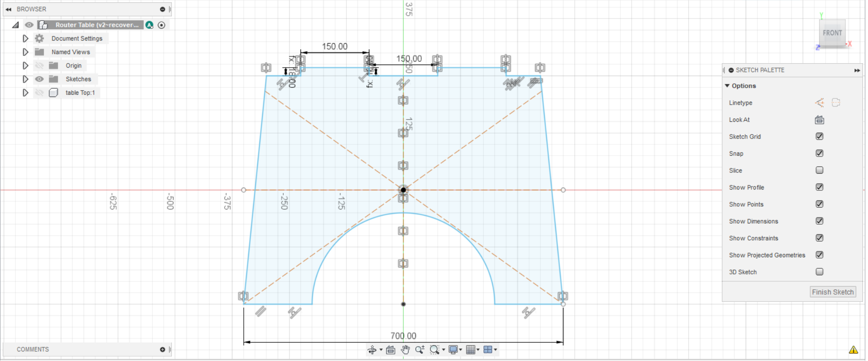868x361 pixels.
Task: Click the Linetype label in Sketch Palette
Action: coord(740,103)
